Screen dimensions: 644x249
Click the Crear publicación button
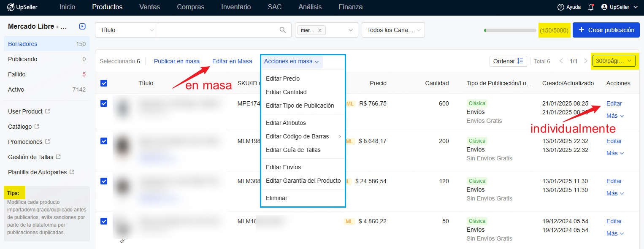point(606,30)
